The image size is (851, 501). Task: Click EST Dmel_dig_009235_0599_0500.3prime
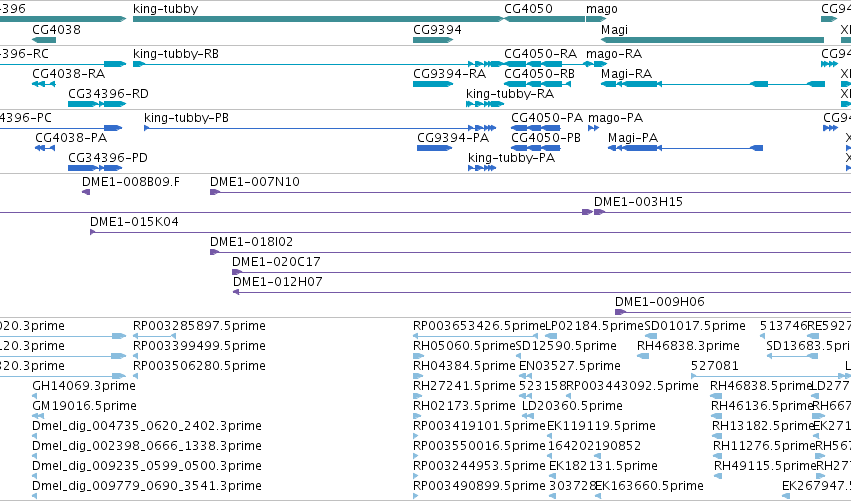pos(35,477)
